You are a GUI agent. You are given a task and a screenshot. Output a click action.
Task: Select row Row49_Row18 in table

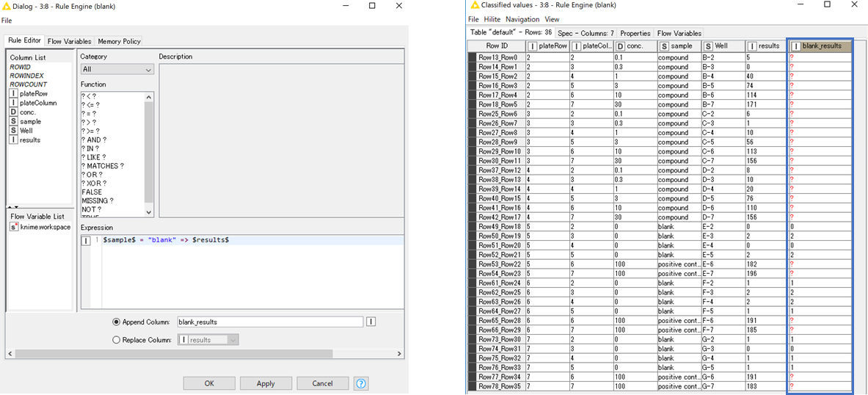coord(497,227)
